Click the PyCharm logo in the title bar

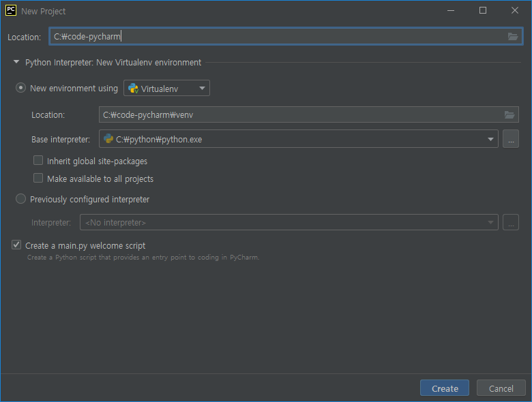10,10
